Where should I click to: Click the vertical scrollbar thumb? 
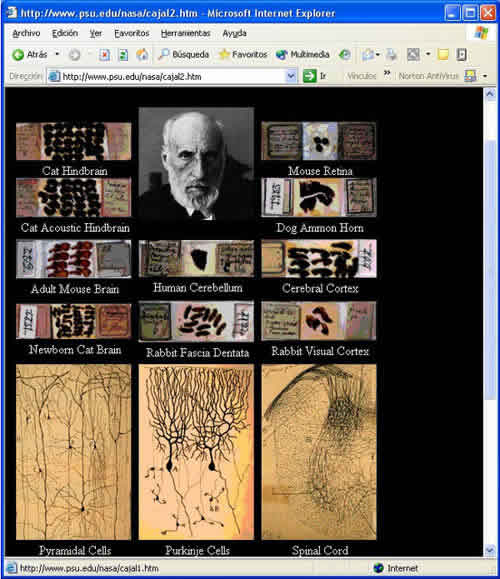[x=490, y=270]
